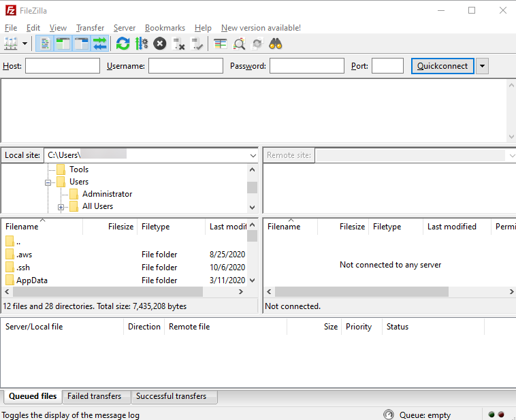Collapse the Users tree folder
Screen dimensions: 516x420
[48, 182]
